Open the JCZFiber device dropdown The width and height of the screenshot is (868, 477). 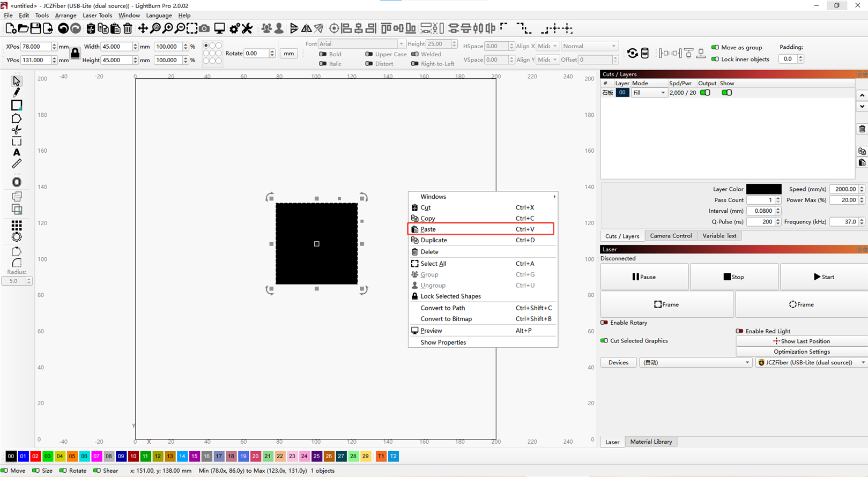(x=811, y=362)
